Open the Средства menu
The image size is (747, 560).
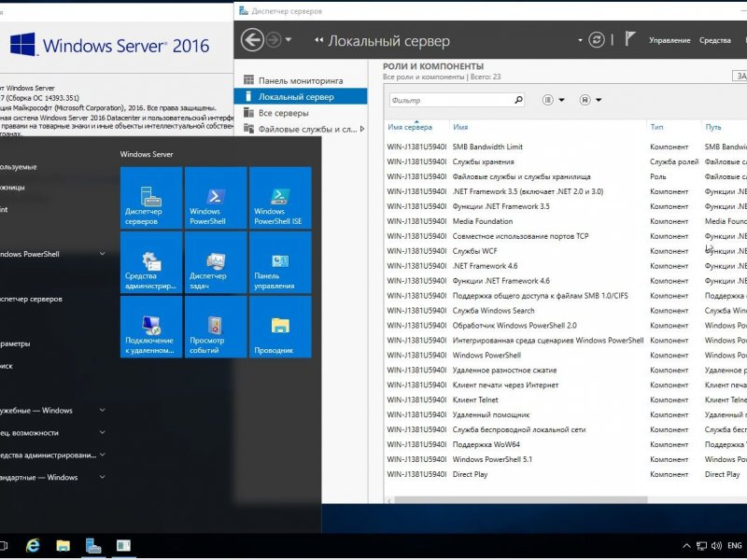coord(715,40)
